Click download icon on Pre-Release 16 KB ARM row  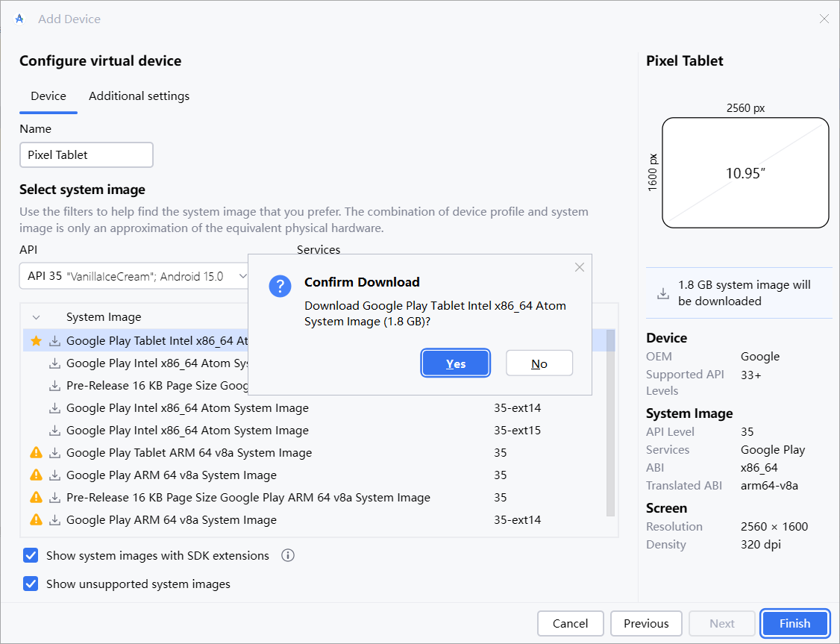[x=54, y=498]
